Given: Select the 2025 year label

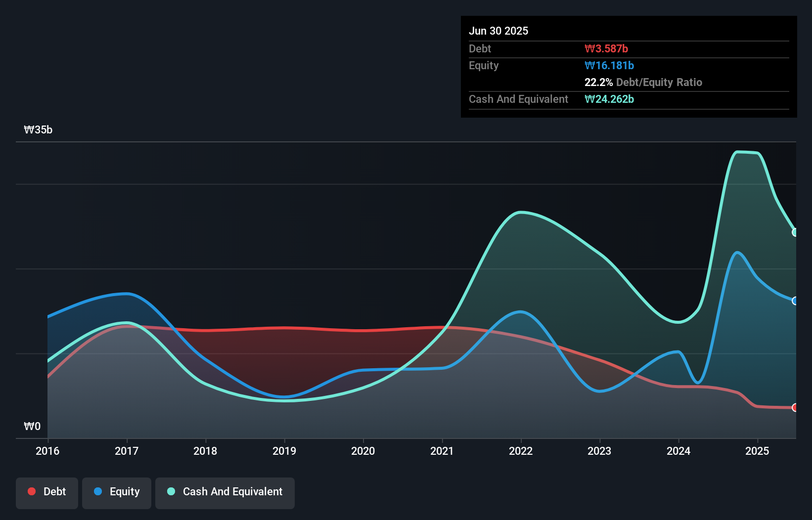Looking at the screenshot, I should point(758,451).
